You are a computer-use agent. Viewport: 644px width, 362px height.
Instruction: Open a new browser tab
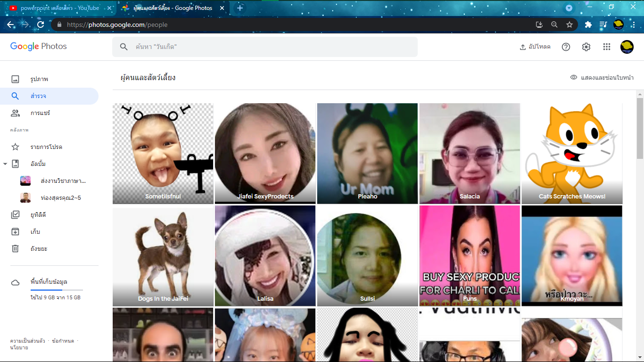(x=240, y=8)
